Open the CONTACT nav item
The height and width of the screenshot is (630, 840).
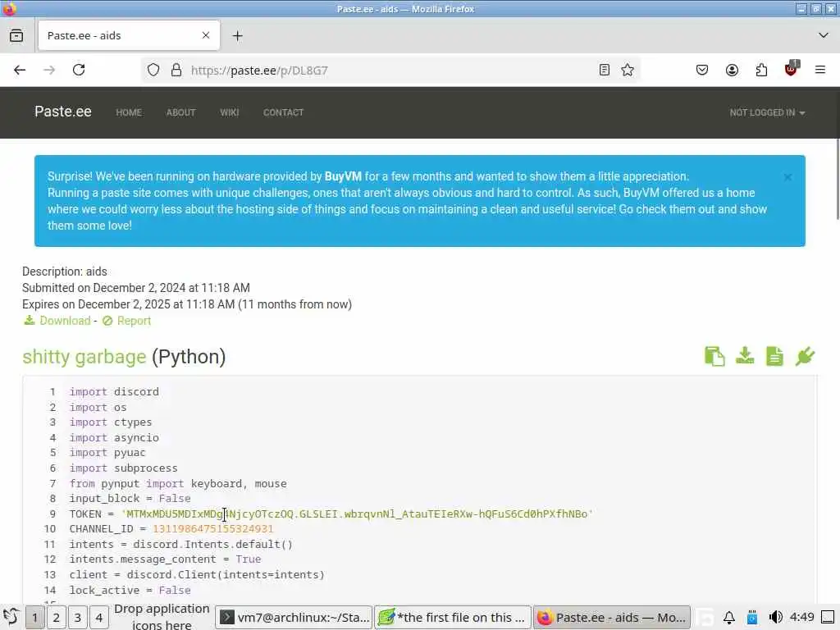tap(283, 112)
